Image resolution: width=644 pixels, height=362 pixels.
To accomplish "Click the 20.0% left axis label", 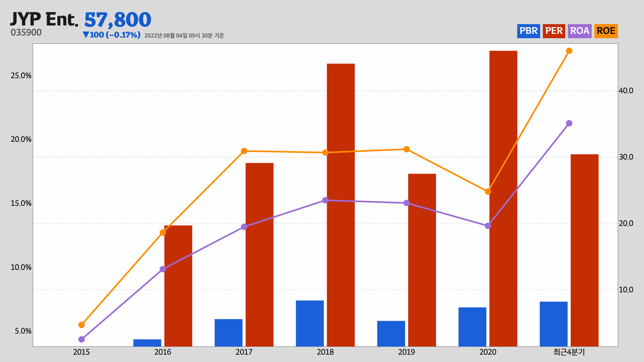I will 21,139.
